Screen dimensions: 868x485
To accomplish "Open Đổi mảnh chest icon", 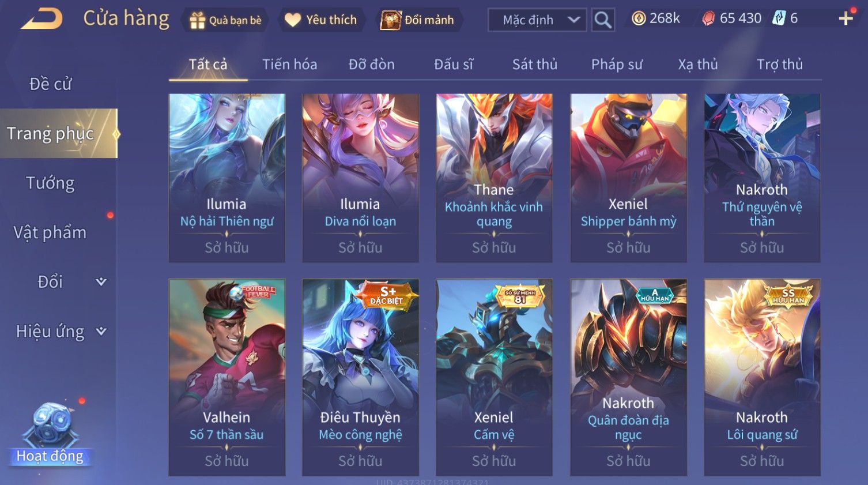I will coord(391,20).
